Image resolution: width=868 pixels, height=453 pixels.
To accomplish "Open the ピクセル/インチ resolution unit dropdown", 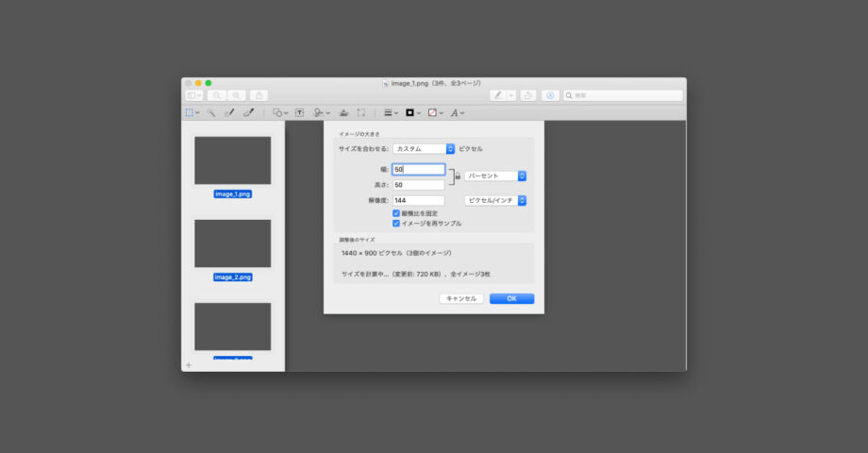I will coord(495,200).
